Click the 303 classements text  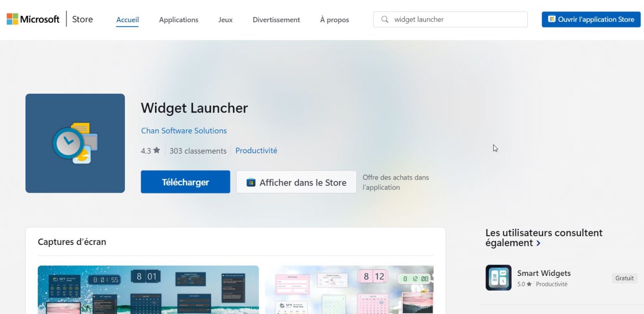pyautogui.click(x=198, y=151)
